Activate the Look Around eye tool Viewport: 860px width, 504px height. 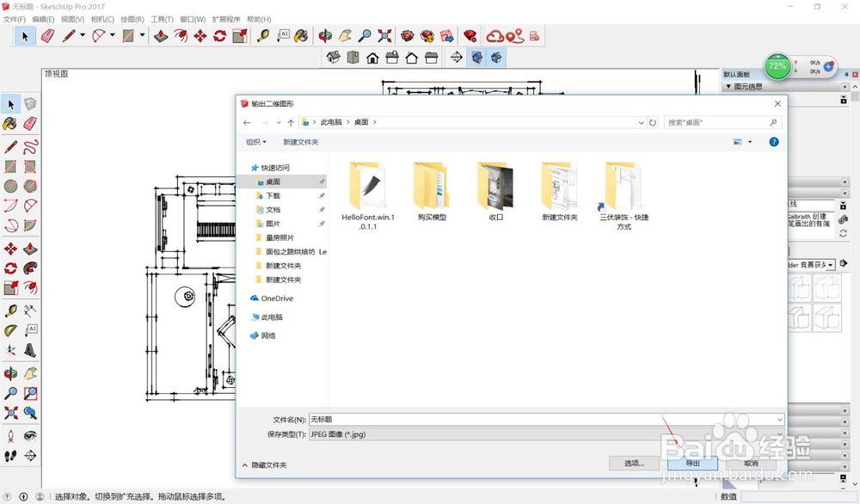pos(30,436)
